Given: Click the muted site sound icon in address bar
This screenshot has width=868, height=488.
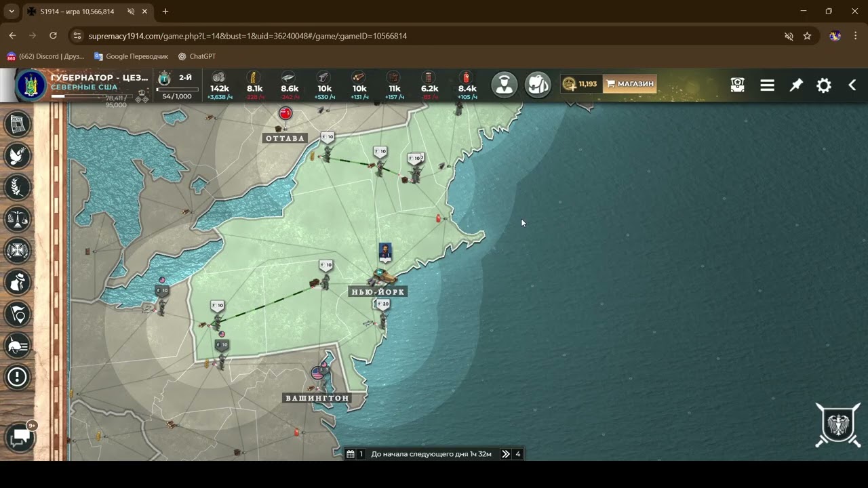Looking at the screenshot, I should click(789, 36).
